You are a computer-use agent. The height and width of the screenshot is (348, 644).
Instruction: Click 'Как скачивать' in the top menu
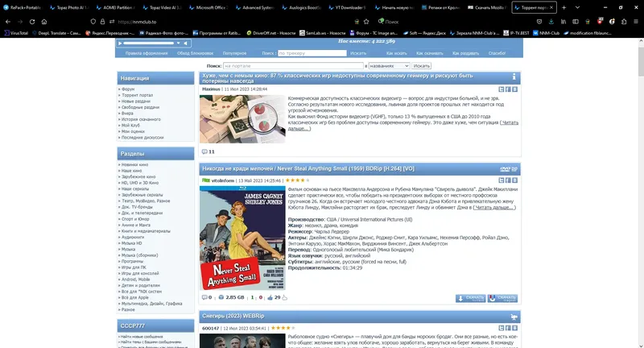click(429, 53)
